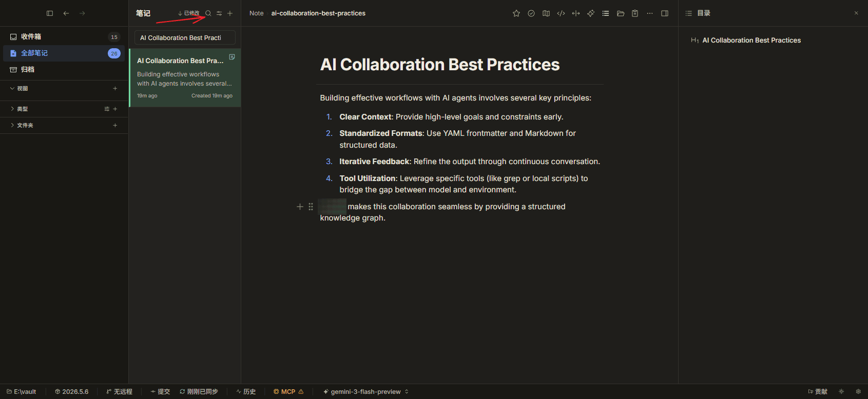Click the Clear Context list item
This screenshot has height=399, width=868.
[x=451, y=117]
